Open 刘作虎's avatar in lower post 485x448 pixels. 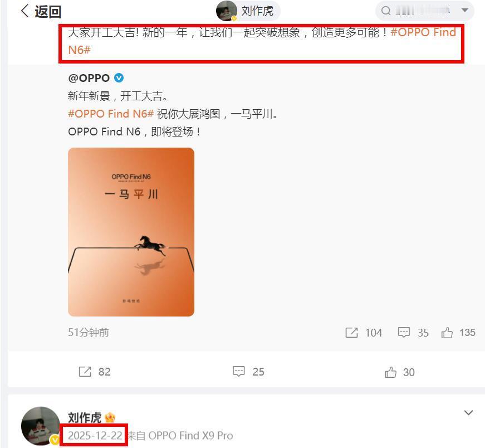coord(40,426)
